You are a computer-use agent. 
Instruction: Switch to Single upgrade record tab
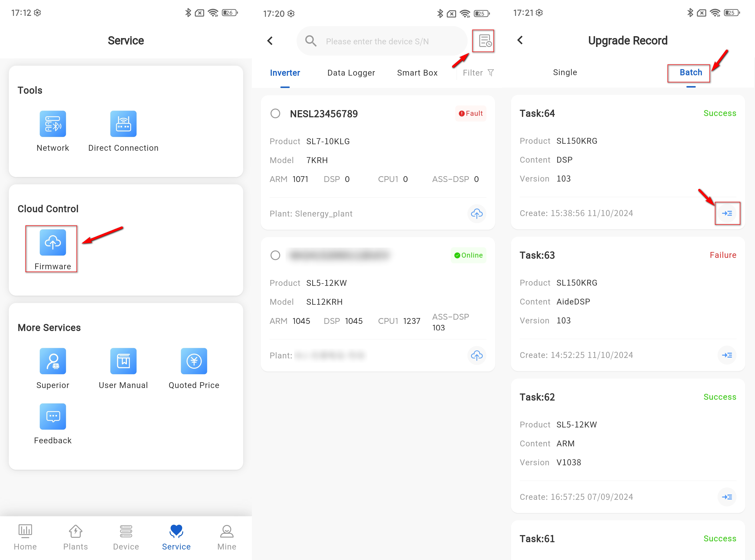coord(565,72)
